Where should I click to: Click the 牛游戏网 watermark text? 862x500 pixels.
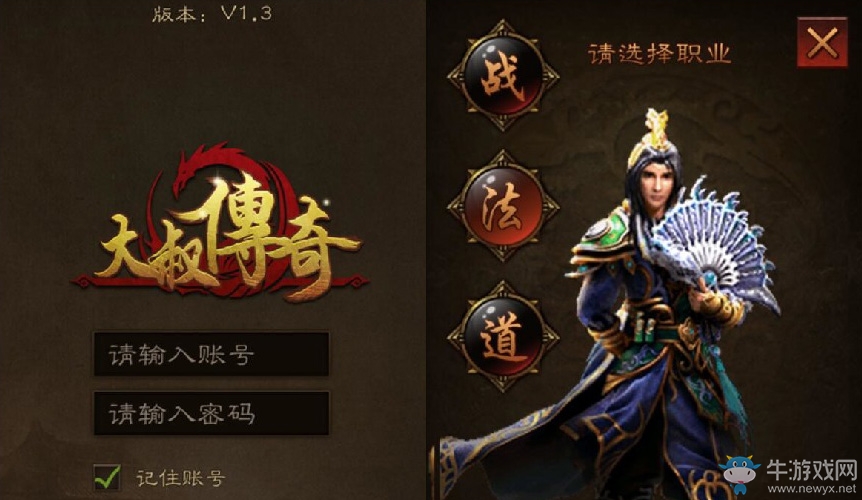[811, 469]
